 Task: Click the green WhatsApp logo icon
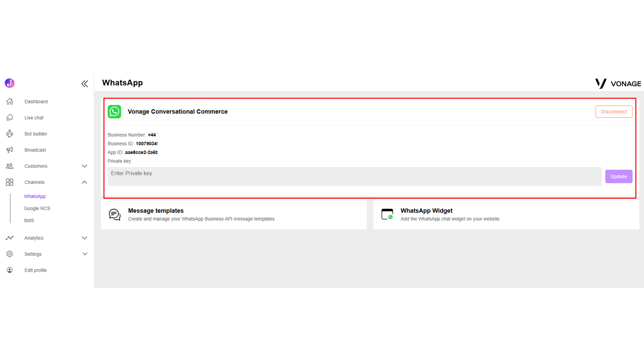(x=114, y=111)
